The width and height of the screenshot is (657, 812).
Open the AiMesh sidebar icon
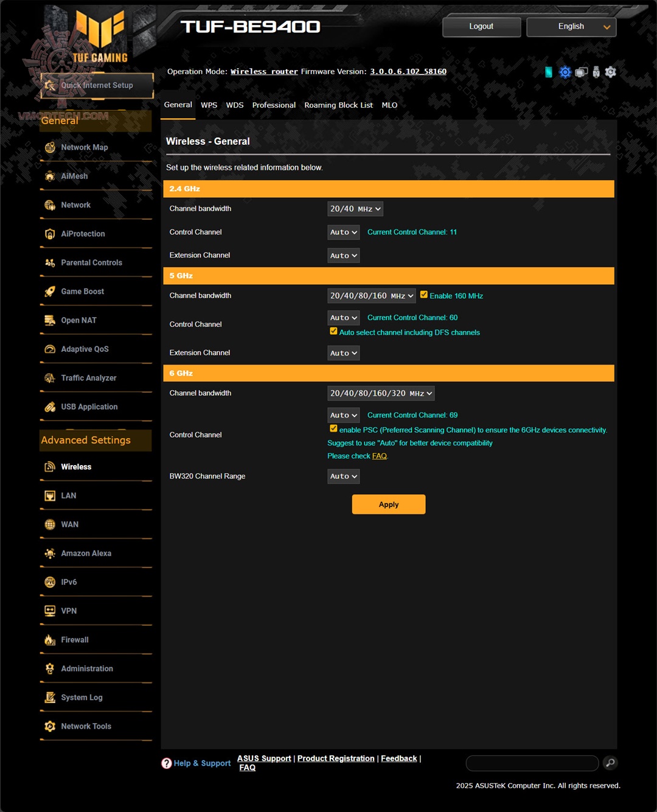point(50,176)
